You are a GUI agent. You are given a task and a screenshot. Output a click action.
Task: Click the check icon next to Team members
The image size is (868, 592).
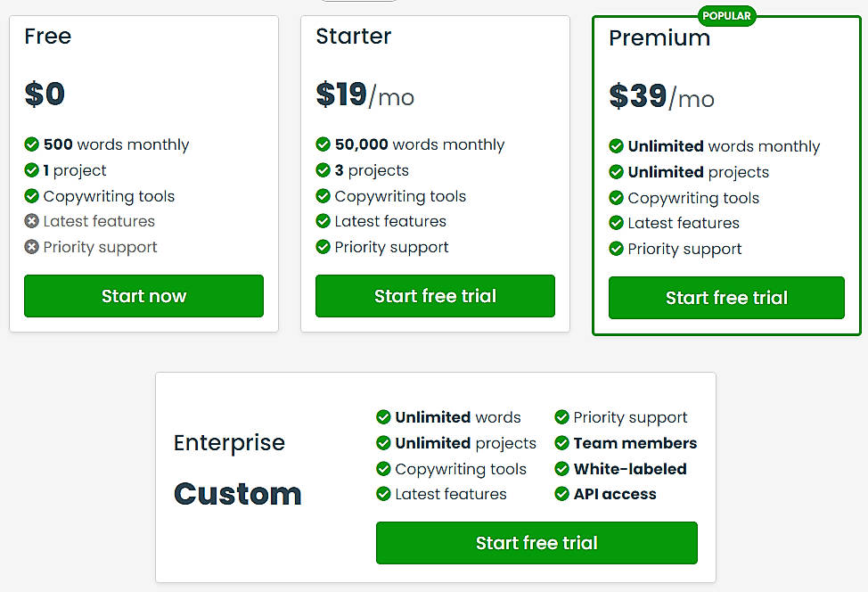pyautogui.click(x=562, y=443)
